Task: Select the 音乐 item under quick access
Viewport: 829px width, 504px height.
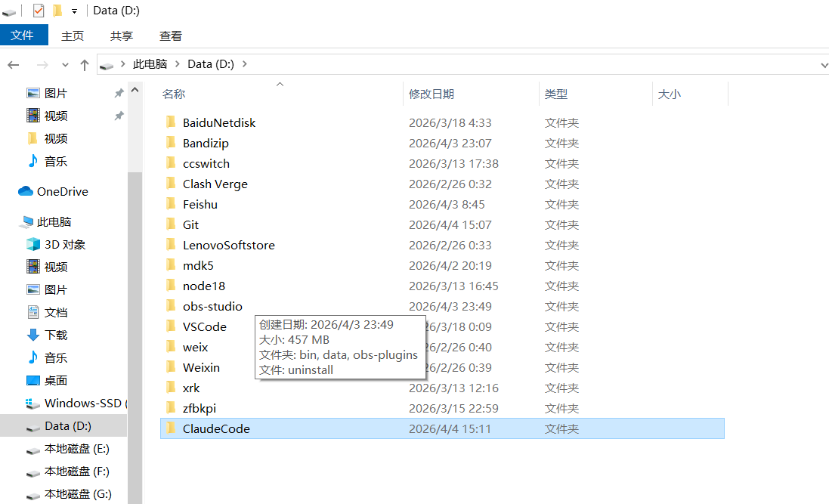Action: tap(56, 161)
